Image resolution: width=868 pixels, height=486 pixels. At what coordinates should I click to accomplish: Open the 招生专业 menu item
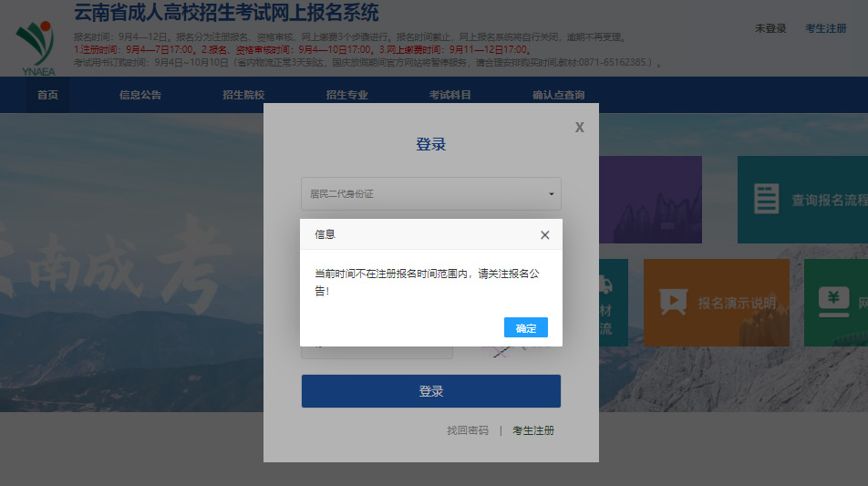(x=347, y=95)
